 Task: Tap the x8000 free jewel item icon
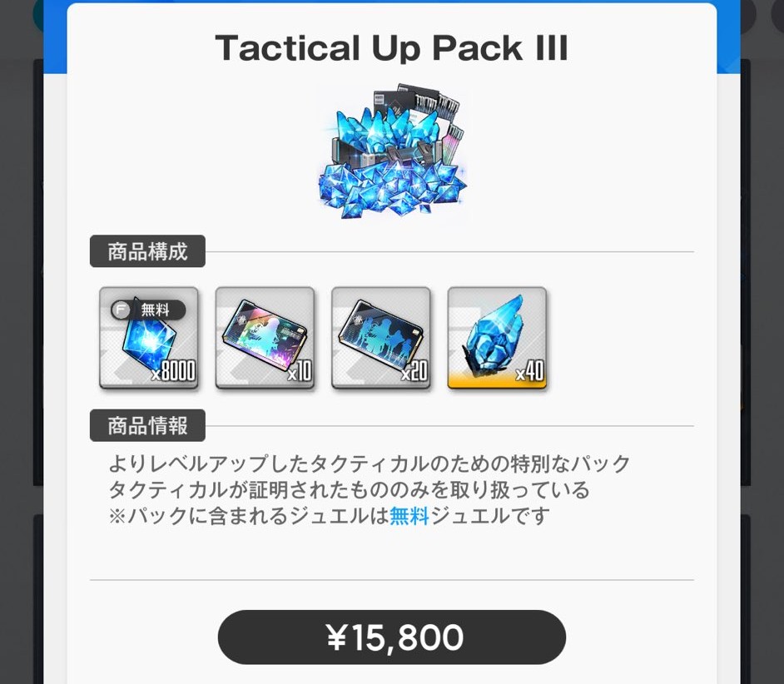pyautogui.click(x=148, y=338)
